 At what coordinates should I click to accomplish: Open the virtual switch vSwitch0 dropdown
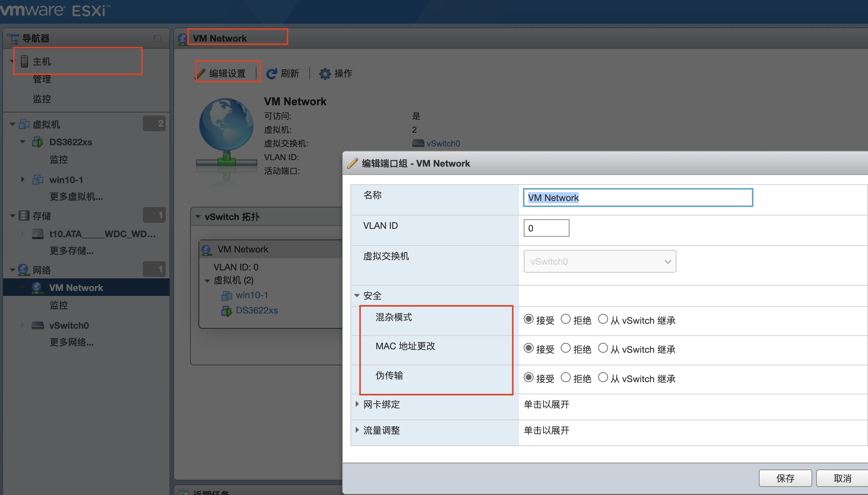tap(600, 262)
